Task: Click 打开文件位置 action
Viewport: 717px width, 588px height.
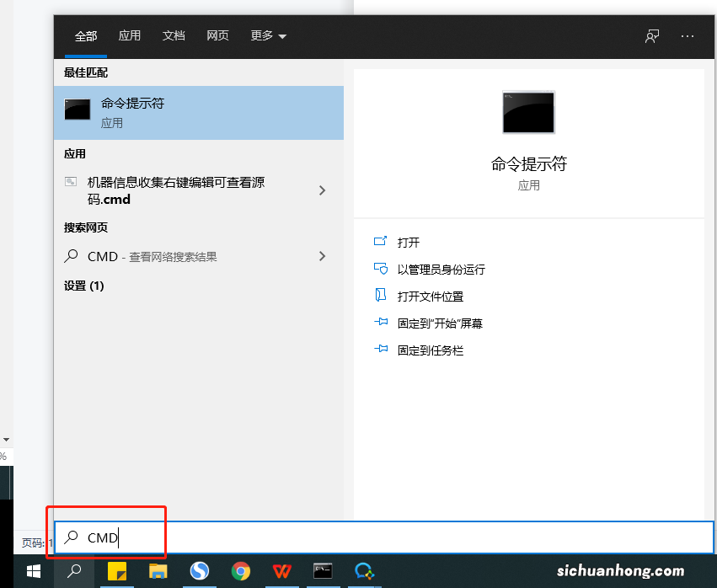Action: click(x=431, y=296)
